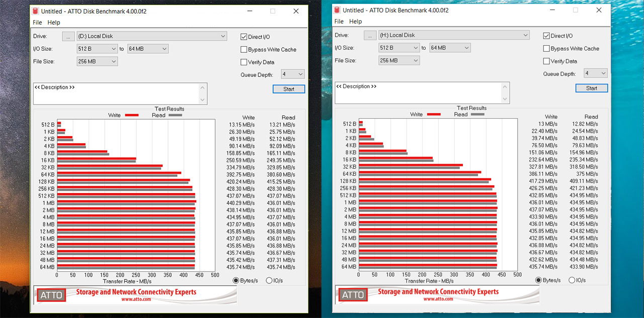Open 64 MB I/O size dropdown in right window

450,48
